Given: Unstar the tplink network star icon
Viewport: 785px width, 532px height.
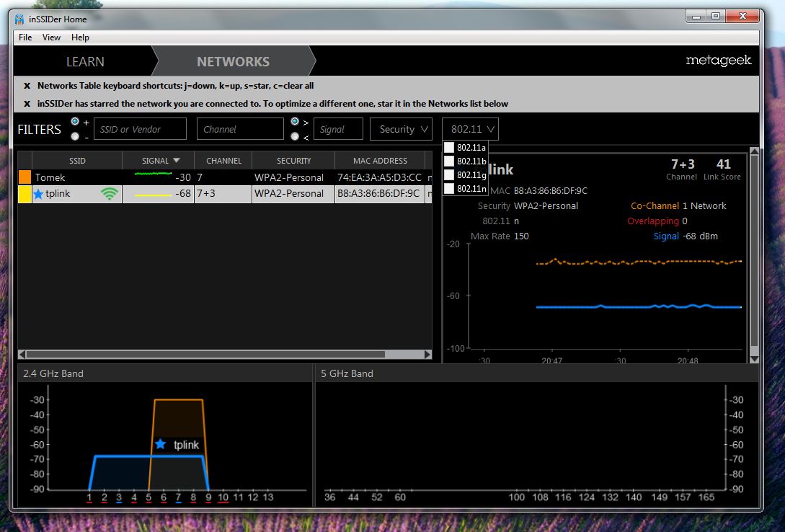Looking at the screenshot, I should pyautogui.click(x=38, y=194).
